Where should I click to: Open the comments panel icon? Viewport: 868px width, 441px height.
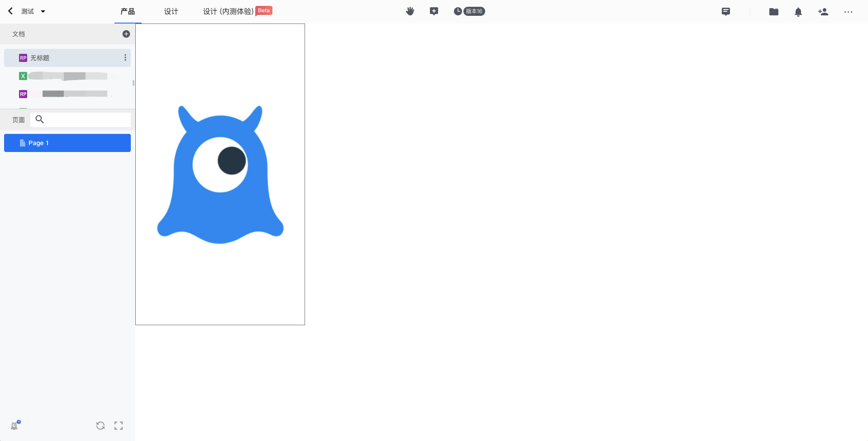[726, 12]
